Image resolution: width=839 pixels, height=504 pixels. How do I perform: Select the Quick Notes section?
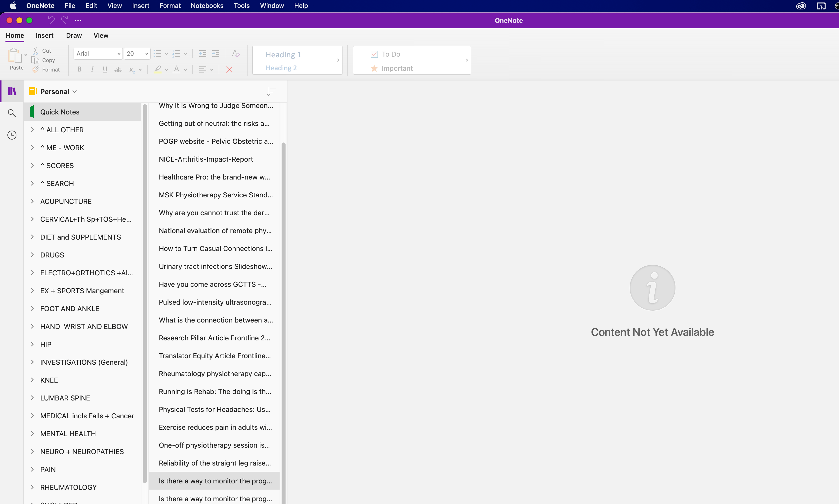pyautogui.click(x=82, y=112)
